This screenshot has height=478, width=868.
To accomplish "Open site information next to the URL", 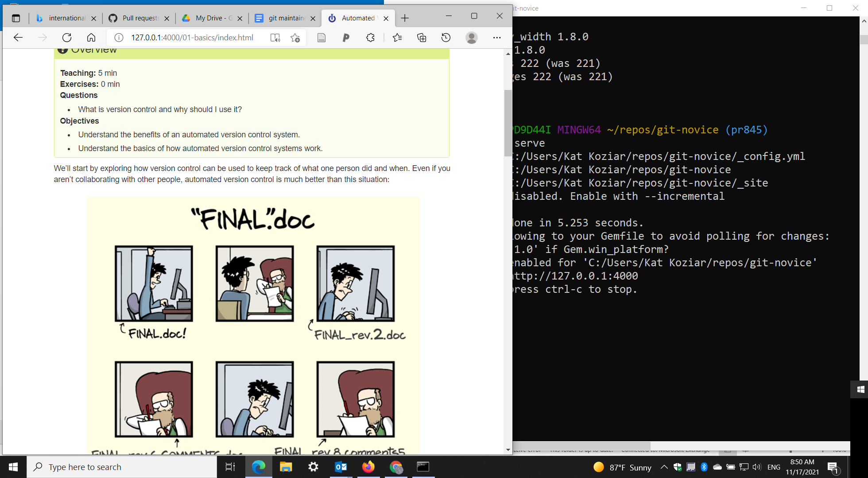I will tap(118, 38).
